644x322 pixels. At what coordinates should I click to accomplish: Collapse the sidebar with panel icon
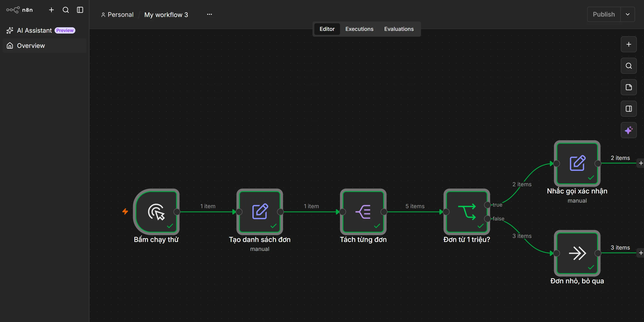80,10
